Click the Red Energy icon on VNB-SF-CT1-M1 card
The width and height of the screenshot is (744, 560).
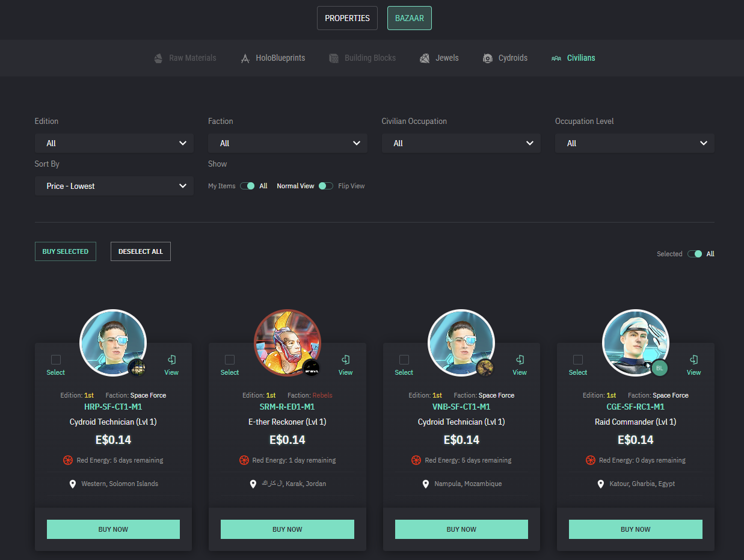[x=416, y=460]
